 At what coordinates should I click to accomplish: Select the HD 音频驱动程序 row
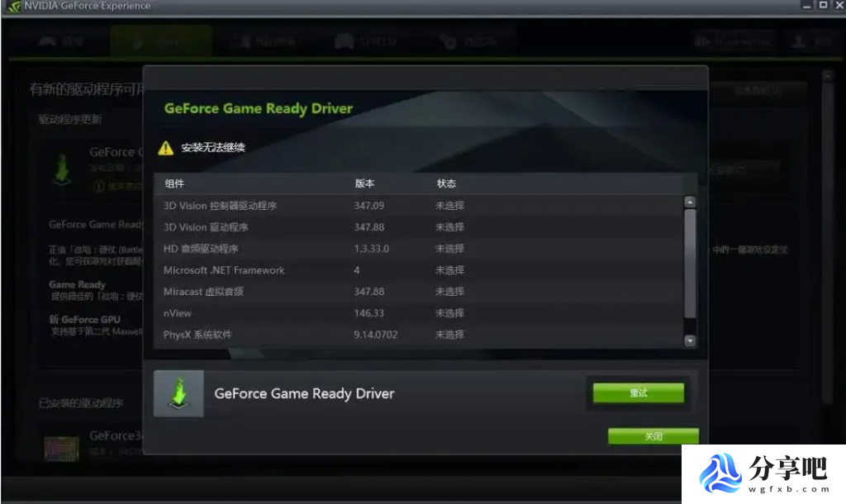click(x=419, y=249)
